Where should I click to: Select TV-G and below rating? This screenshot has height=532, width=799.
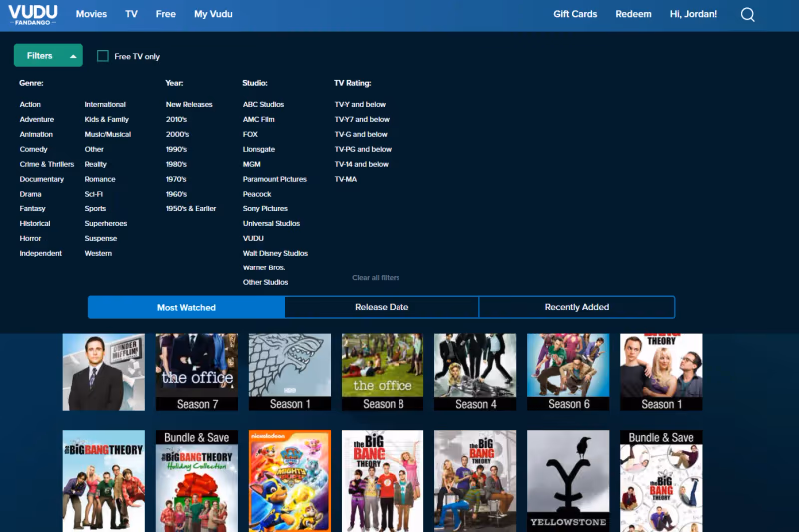[x=361, y=134]
